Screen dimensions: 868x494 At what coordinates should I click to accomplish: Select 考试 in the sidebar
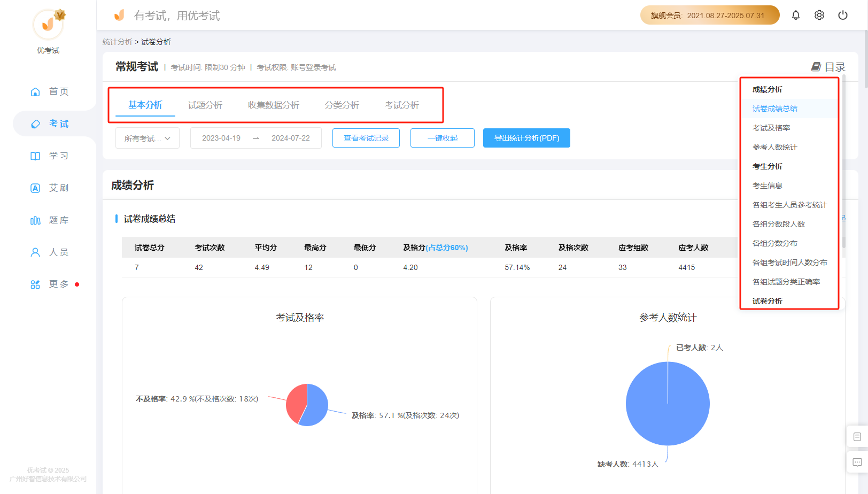point(49,124)
